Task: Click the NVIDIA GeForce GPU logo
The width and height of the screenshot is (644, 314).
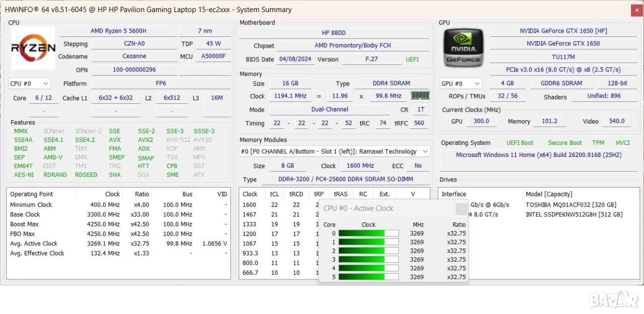Action: tap(463, 48)
